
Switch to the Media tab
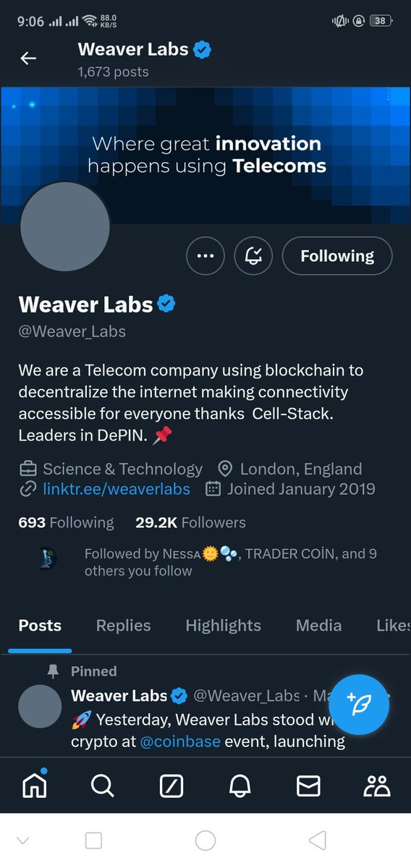click(x=318, y=626)
